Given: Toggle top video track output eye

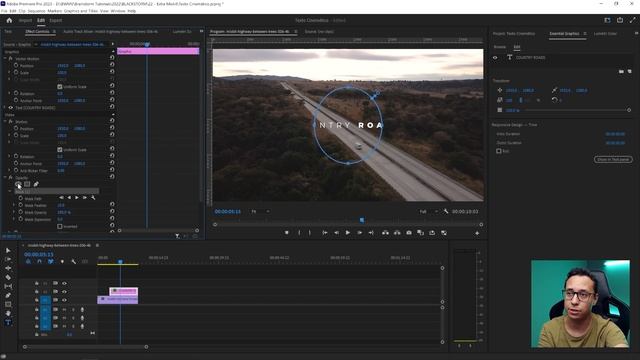Looking at the screenshot, I should pyautogui.click(x=64, y=283).
